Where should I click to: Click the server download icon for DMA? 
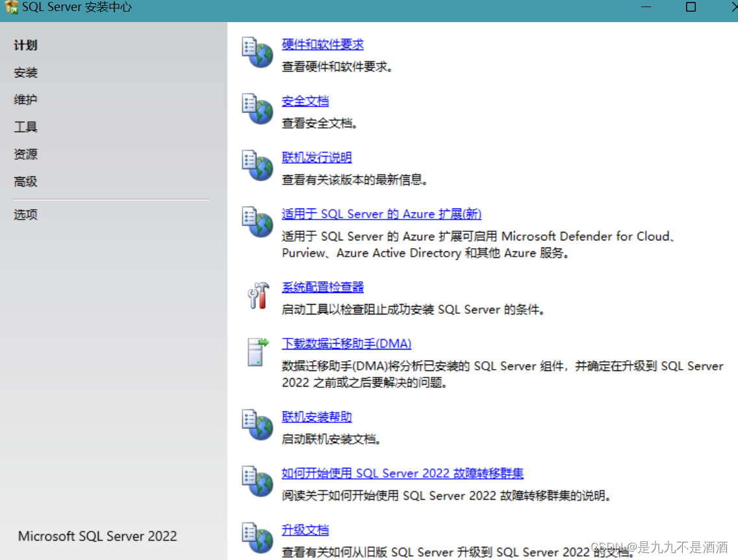(x=258, y=352)
